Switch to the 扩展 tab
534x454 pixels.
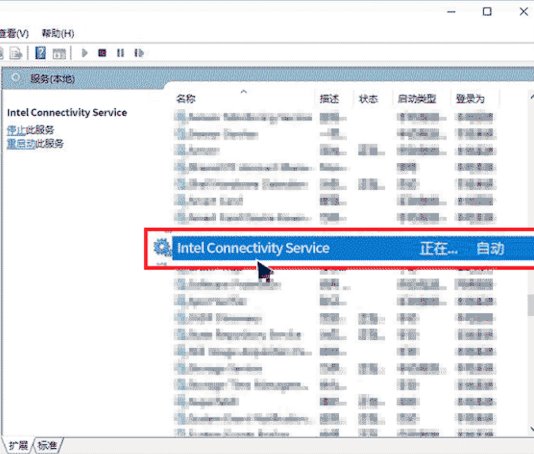pyautogui.click(x=18, y=445)
